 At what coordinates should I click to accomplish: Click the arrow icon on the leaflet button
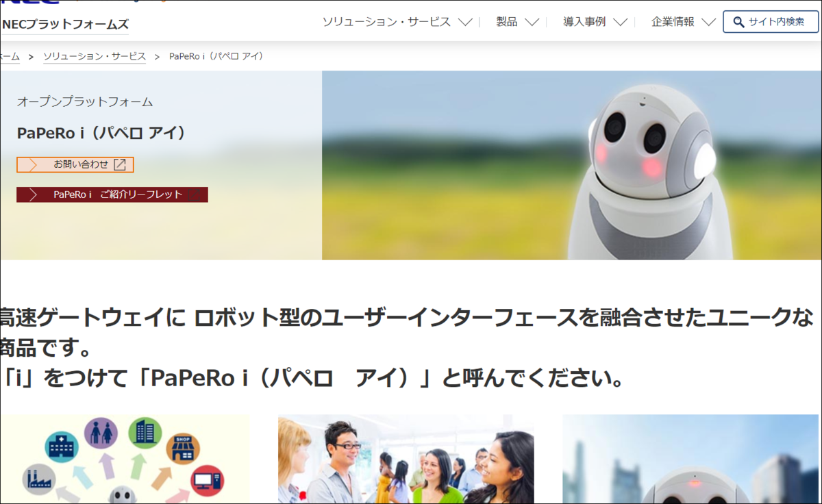click(x=33, y=194)
